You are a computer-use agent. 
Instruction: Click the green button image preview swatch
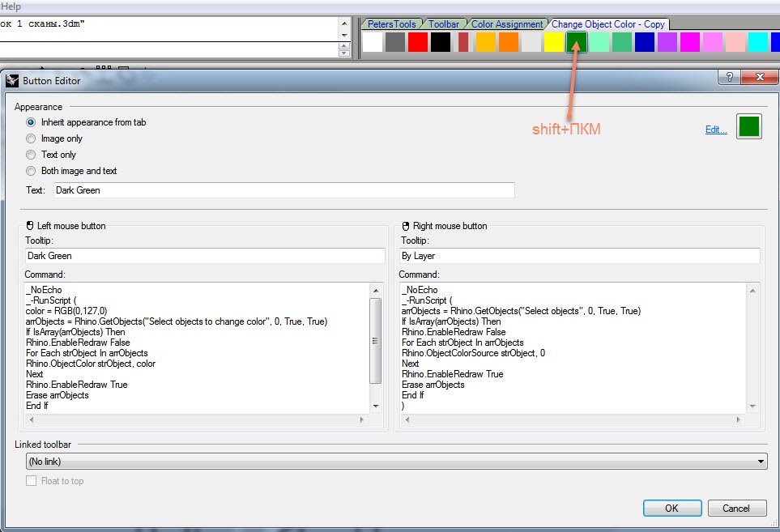click(x=749, y=126)
